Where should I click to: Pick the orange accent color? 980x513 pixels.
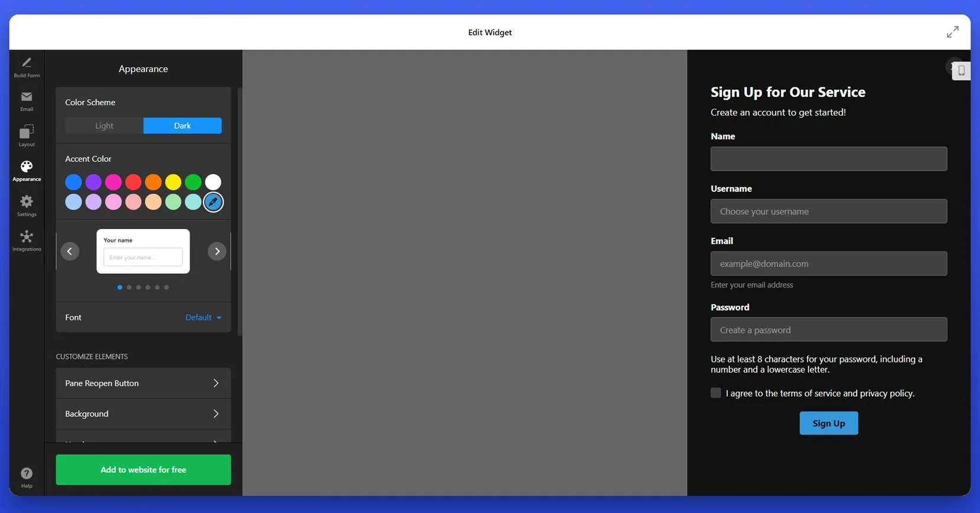pos(153,182)
